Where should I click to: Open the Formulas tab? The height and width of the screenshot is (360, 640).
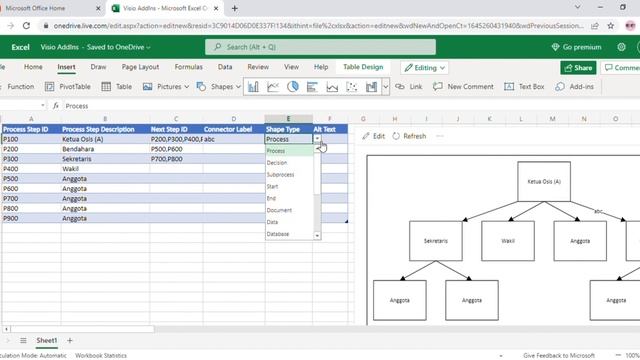point(189,67)
